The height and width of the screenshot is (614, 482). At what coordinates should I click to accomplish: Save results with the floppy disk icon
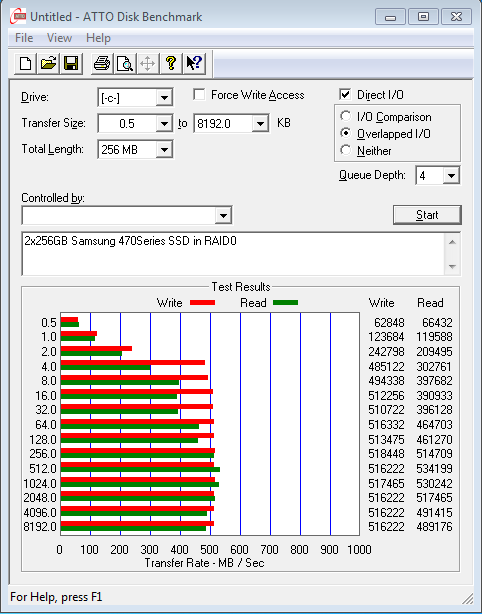(71, 63)
